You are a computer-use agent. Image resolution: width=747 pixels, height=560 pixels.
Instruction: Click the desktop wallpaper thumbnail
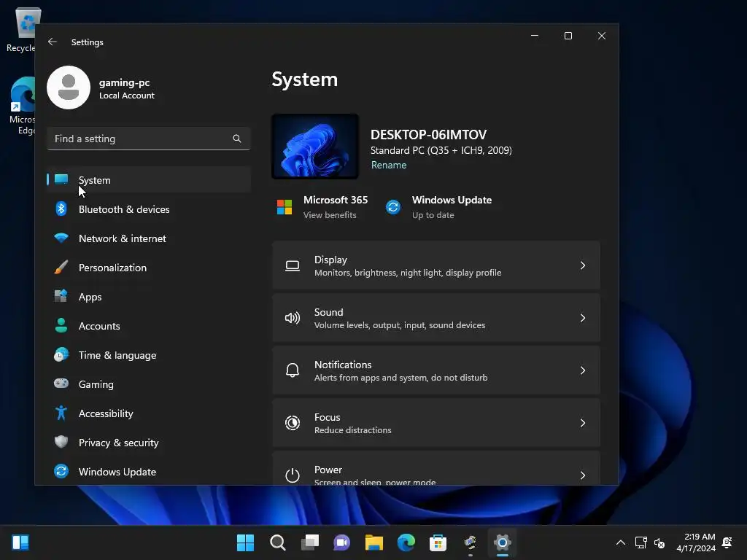point(315,147)
